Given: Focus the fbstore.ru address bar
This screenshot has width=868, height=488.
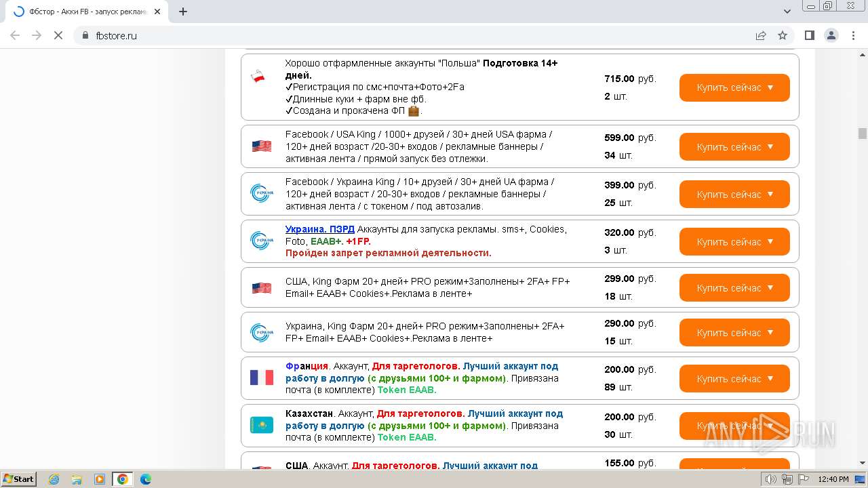Looking at the screenshot, I should pyautogui.click(x=420, y=35).
